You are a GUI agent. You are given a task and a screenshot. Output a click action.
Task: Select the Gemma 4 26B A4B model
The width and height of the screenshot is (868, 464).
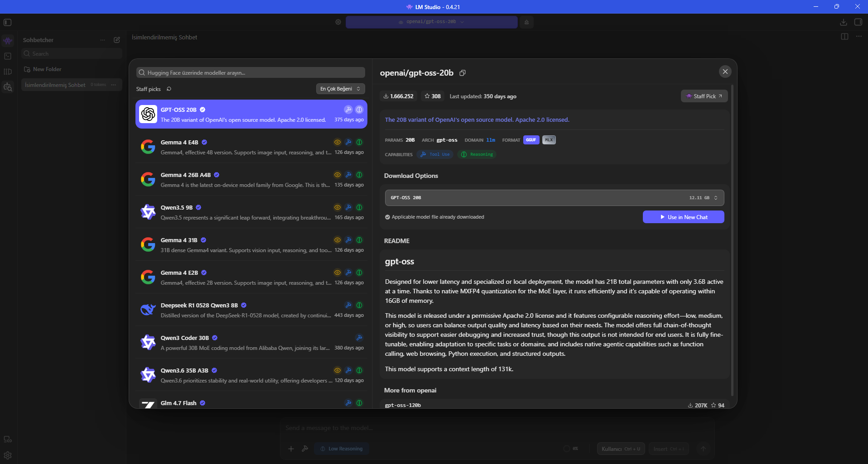coord(251,180)
